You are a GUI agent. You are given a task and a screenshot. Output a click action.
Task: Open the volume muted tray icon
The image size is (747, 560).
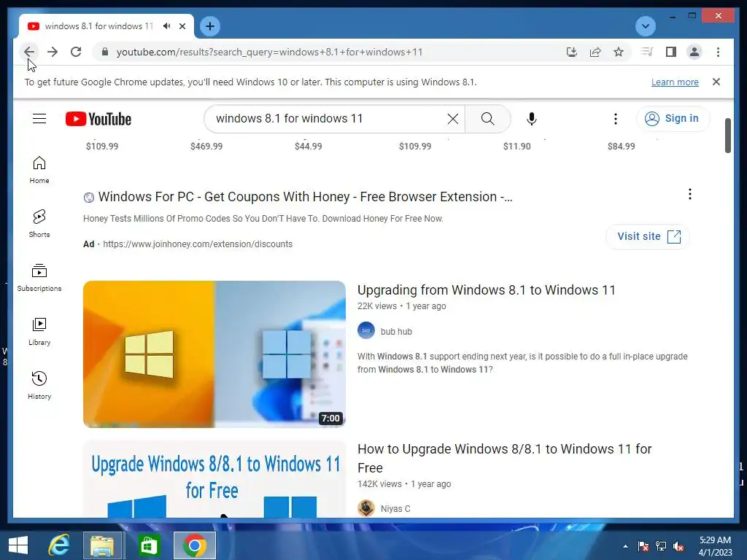tap(678, 546)
